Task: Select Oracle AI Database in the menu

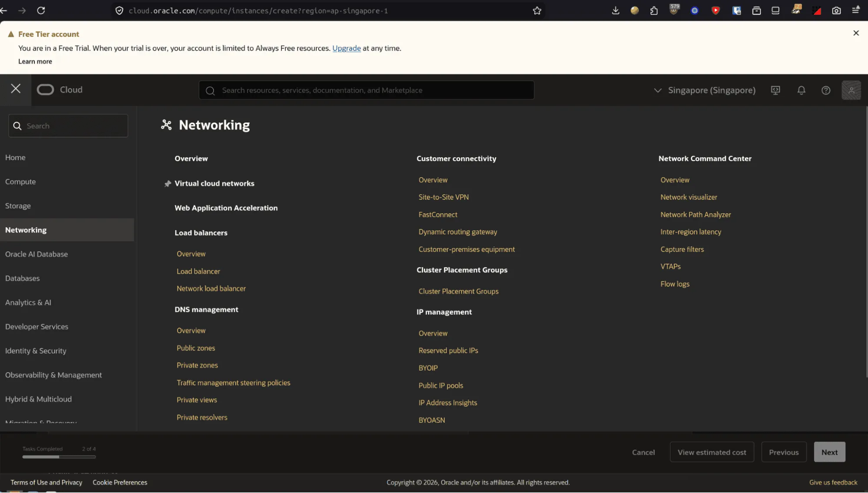Action: (36, 255)
